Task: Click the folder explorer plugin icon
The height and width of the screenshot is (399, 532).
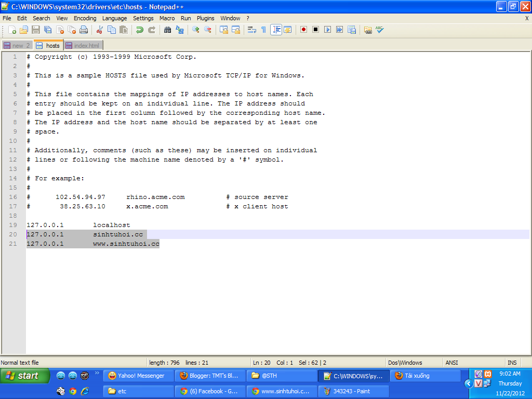Action: click(368, 30)
